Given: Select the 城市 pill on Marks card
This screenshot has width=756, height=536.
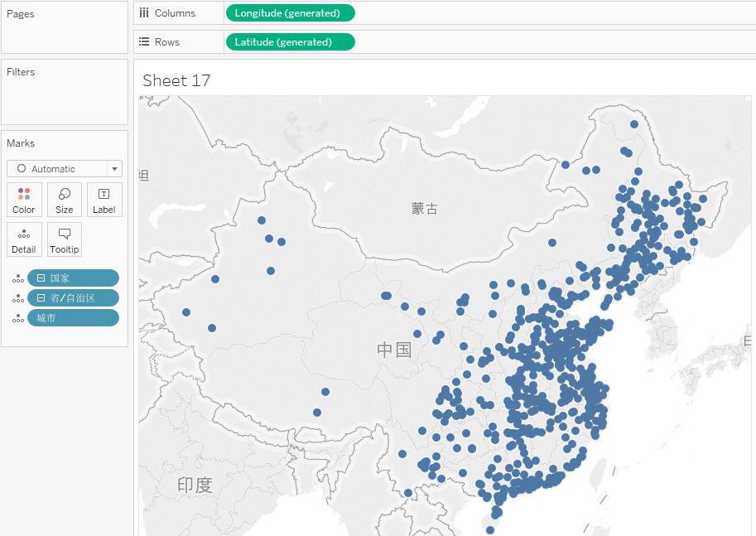Looking at the screenshot, I should [73, 317].
